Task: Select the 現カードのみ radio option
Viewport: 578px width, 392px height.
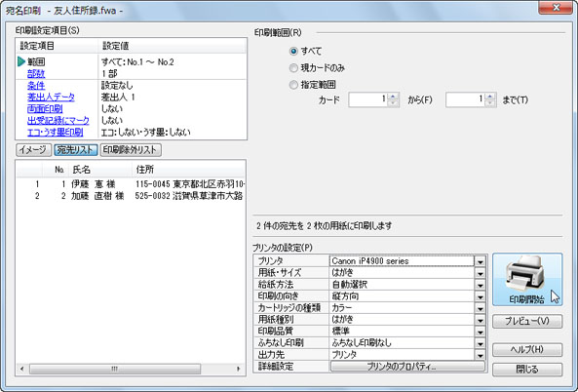Action: [x=293, y=68]
